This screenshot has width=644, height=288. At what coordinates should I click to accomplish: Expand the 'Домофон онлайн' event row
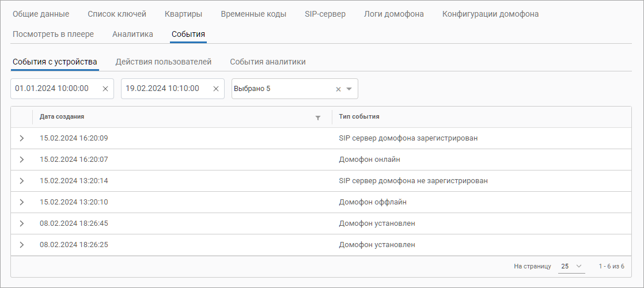[22, 160]
